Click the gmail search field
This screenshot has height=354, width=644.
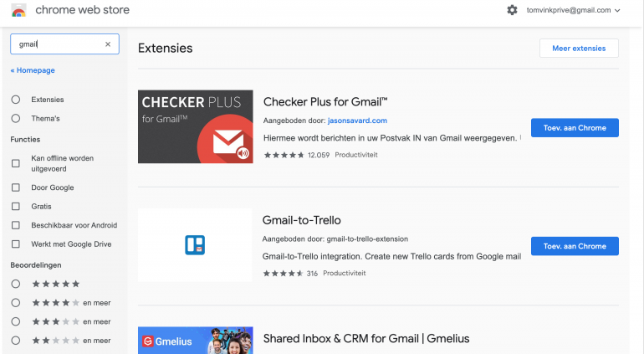pyautogui.click(x=64, y=44)
